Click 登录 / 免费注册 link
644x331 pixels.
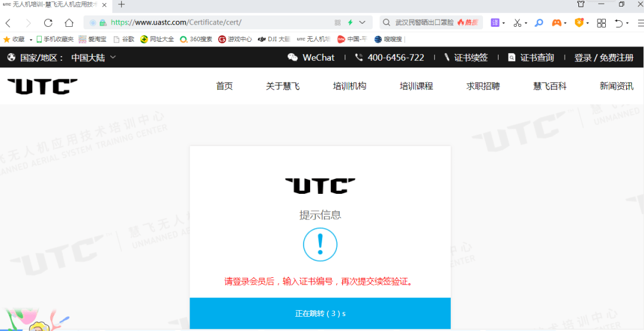[603, 58]
